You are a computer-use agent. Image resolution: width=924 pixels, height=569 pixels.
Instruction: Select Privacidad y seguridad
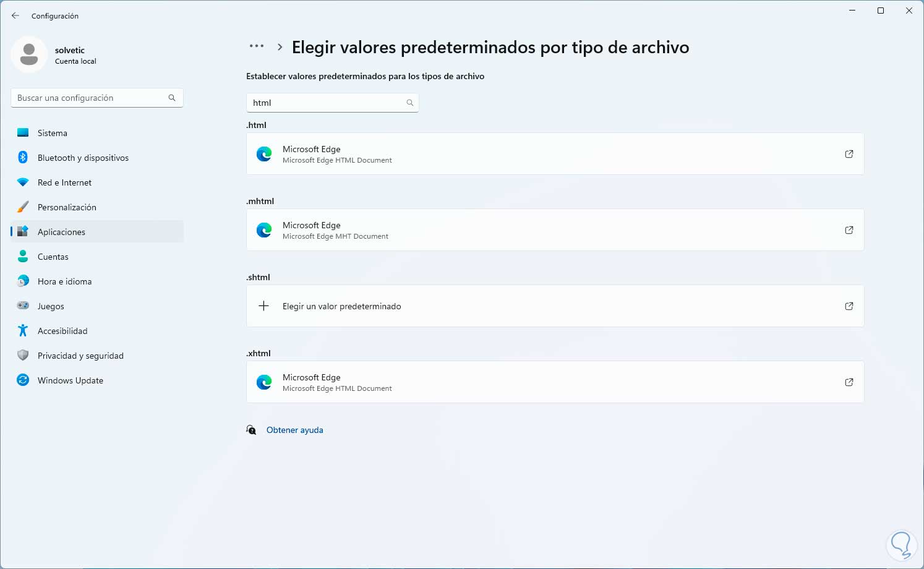[x=97, y=356]
